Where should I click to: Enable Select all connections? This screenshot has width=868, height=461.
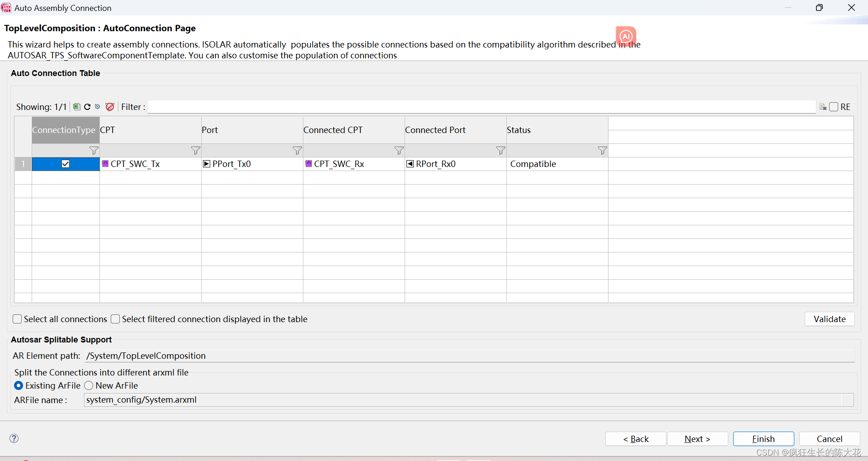click(17, 319)
